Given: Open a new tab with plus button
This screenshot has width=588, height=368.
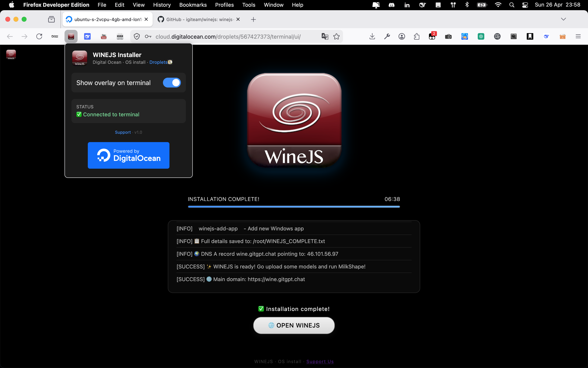Looking at the screenshot, I should pos(253,19).
